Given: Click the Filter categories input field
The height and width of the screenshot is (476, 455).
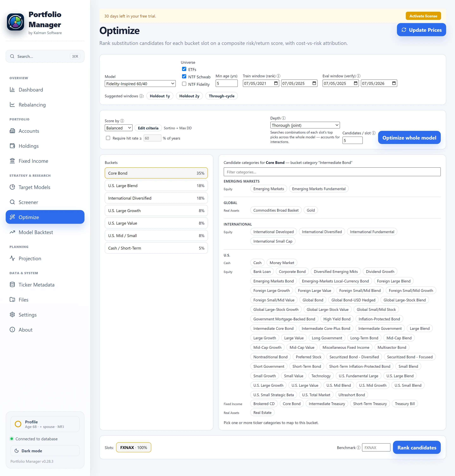Looking at the screenshot, I should pyautogui.click(x=332, y=172).
